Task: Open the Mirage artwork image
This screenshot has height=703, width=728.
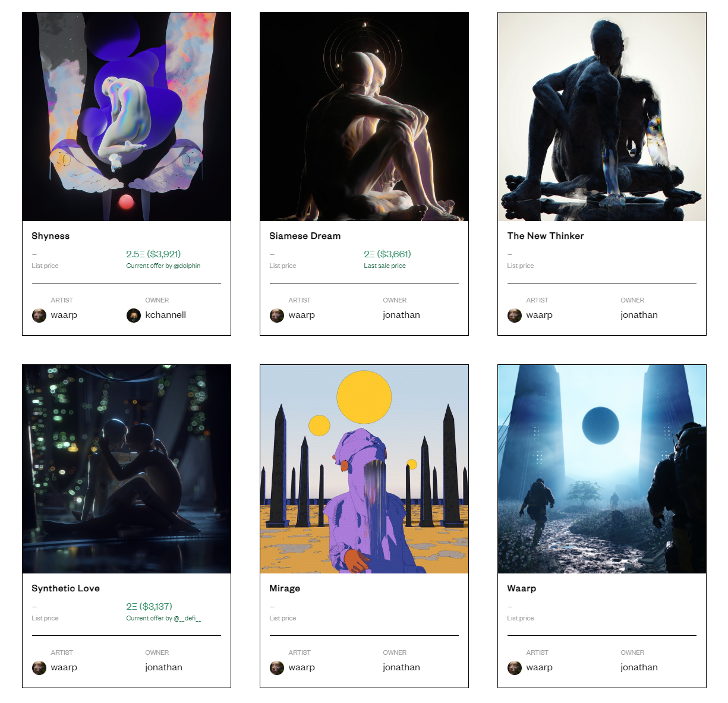Action: 364,469
